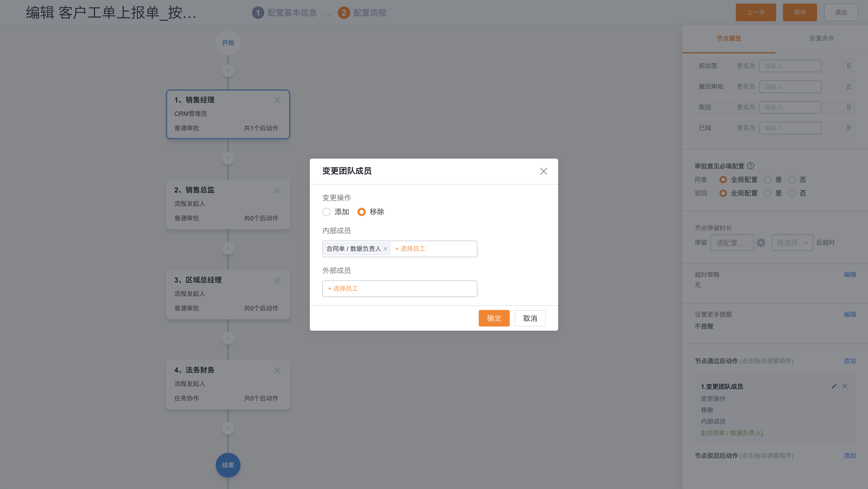
Task: Click the 已阅 rename input
Action: [790, 128]
